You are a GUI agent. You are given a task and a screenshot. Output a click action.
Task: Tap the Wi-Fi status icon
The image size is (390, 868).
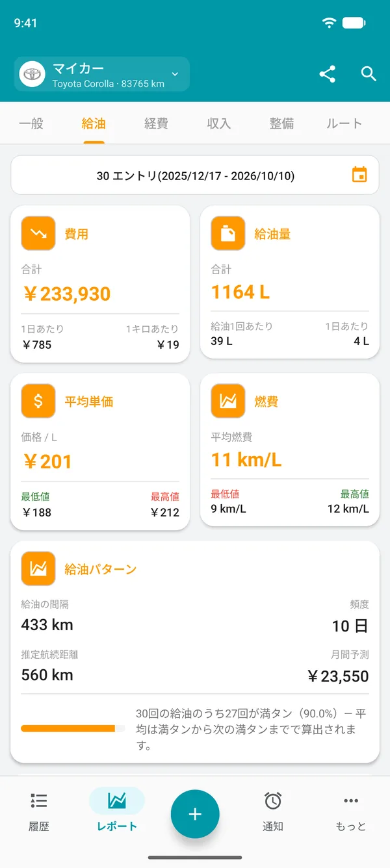click(x=330, y=23)
